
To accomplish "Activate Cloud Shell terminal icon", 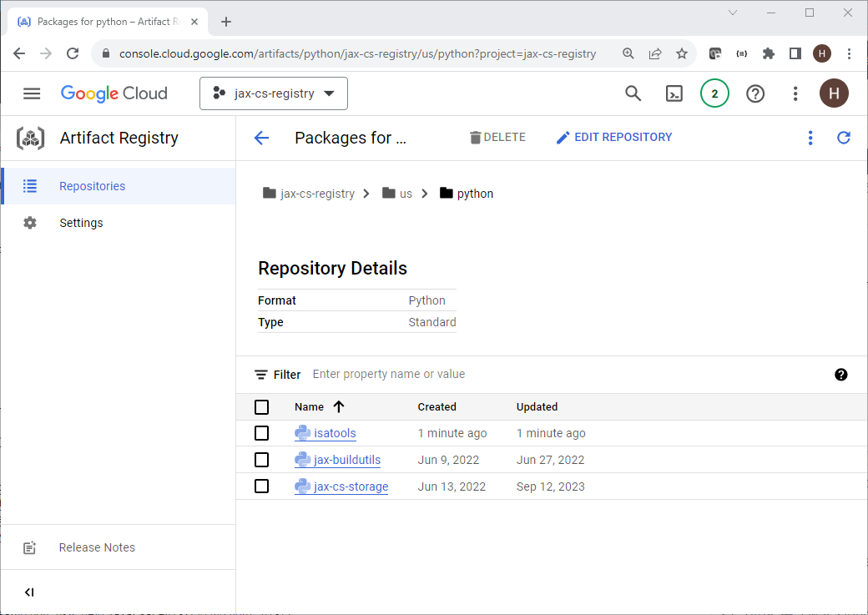I will [674, 93].
